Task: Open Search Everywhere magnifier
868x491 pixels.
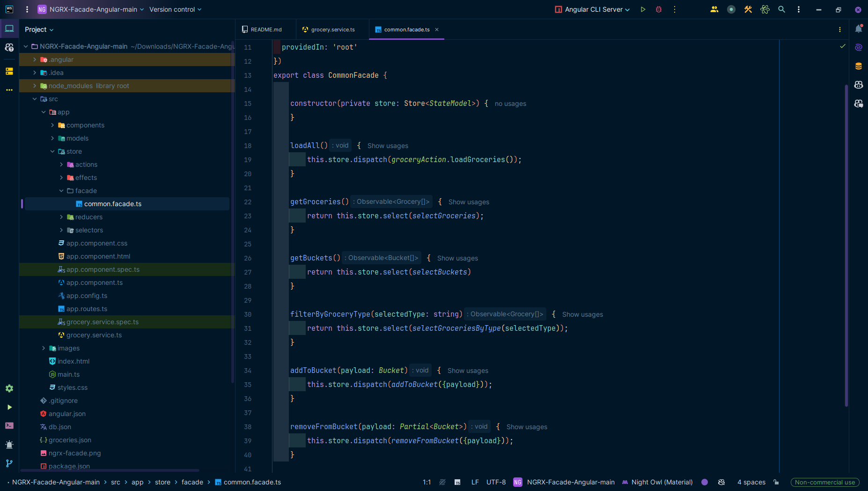Action: click(782, 9)
